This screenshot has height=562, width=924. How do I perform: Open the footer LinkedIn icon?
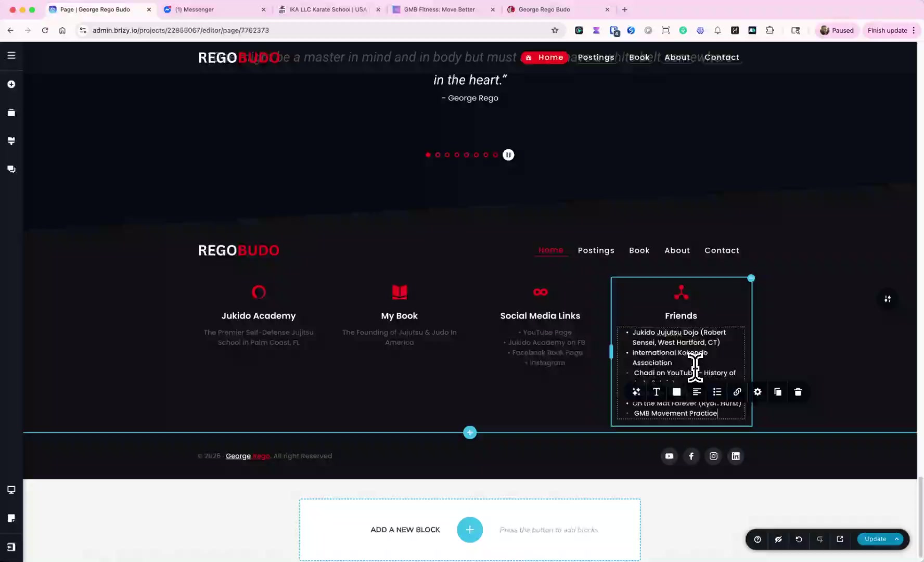[736, 456]
